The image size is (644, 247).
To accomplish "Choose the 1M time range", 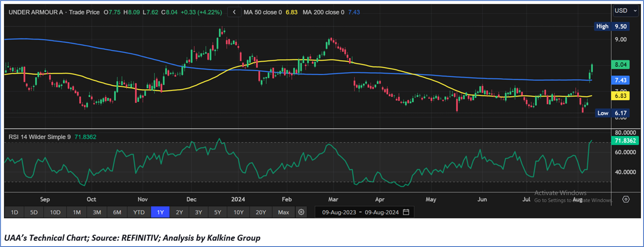I will point(76,212).
